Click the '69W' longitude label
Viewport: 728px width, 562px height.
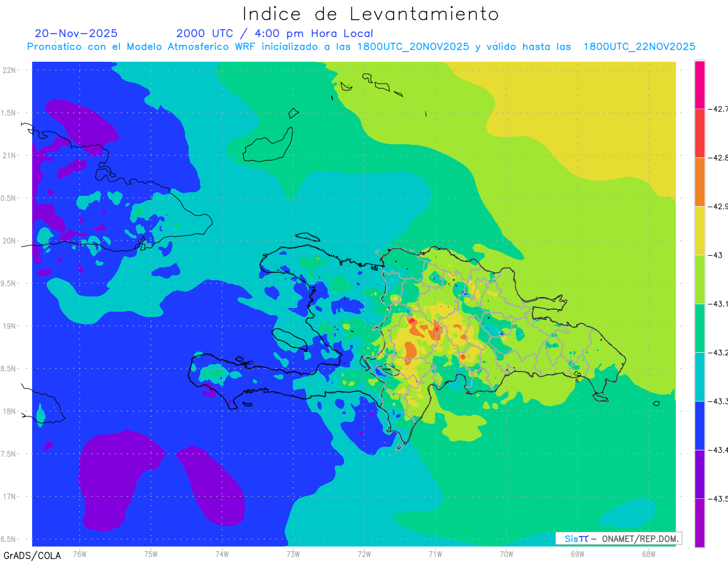coord(577,554)
